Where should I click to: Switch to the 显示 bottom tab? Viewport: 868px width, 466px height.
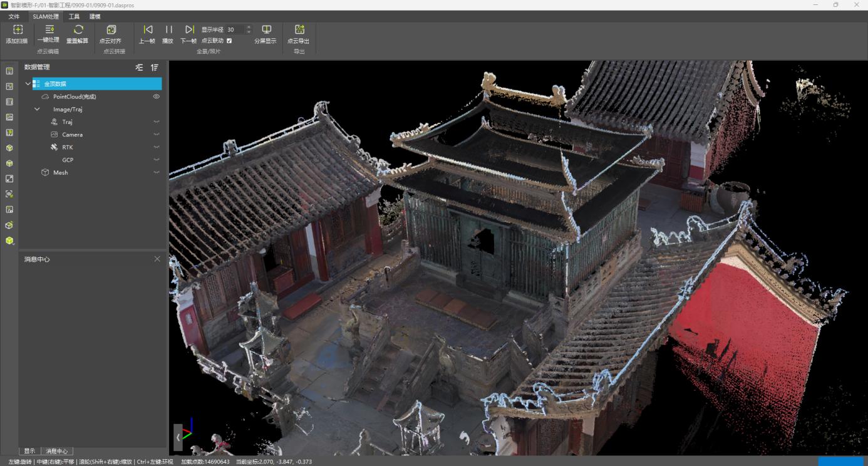tap(29, 451)
